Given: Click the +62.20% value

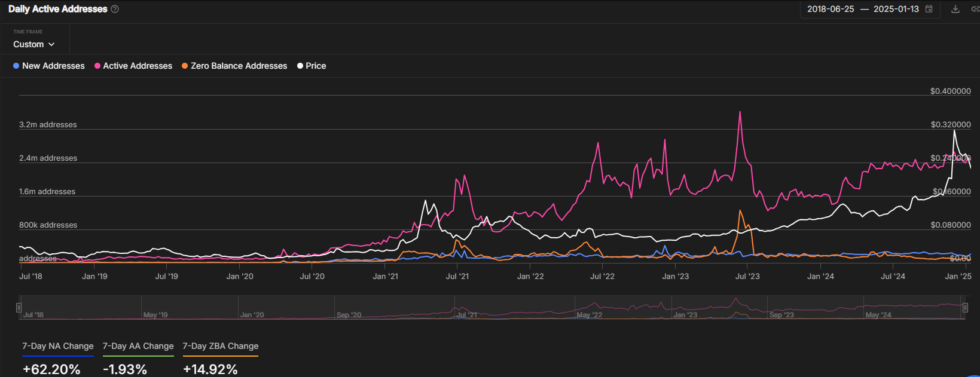Looking at the screenshot, I should [x=51, y=369].
